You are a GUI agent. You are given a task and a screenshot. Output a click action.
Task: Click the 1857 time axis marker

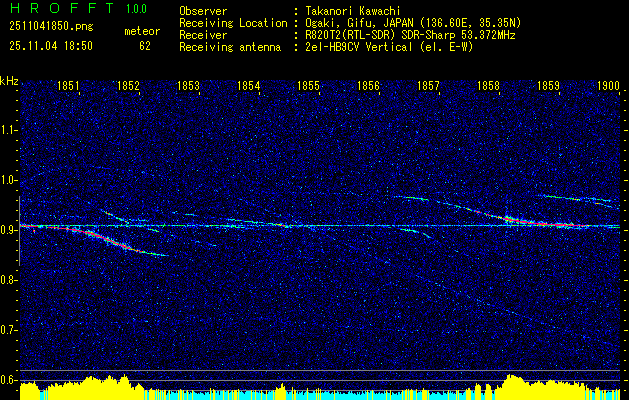(x=428, y=85)
